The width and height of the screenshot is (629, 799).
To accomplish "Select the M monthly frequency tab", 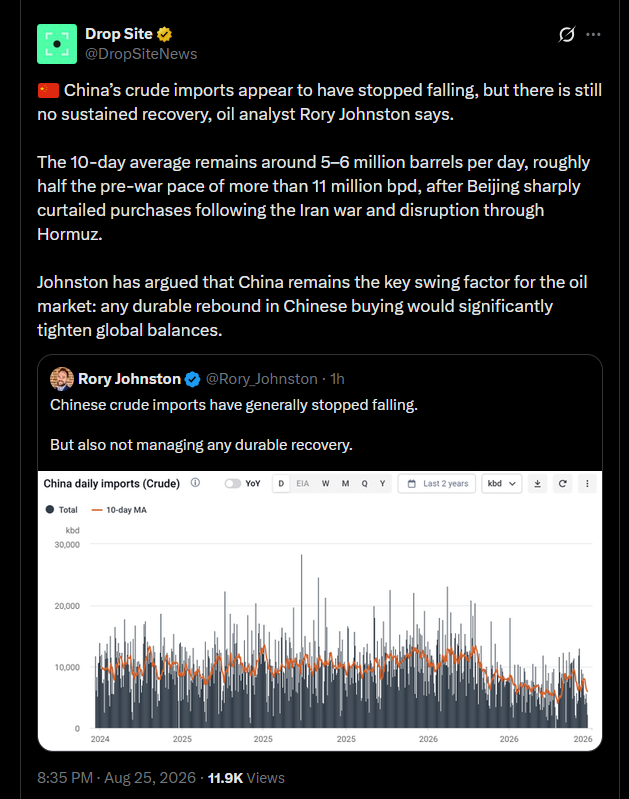I will pos(346,484).
